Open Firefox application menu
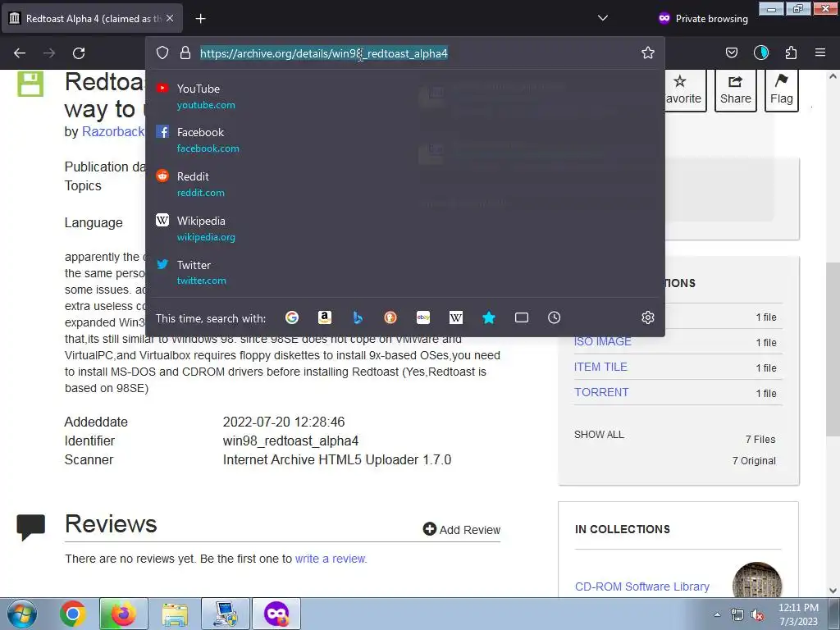 (819, 52)
